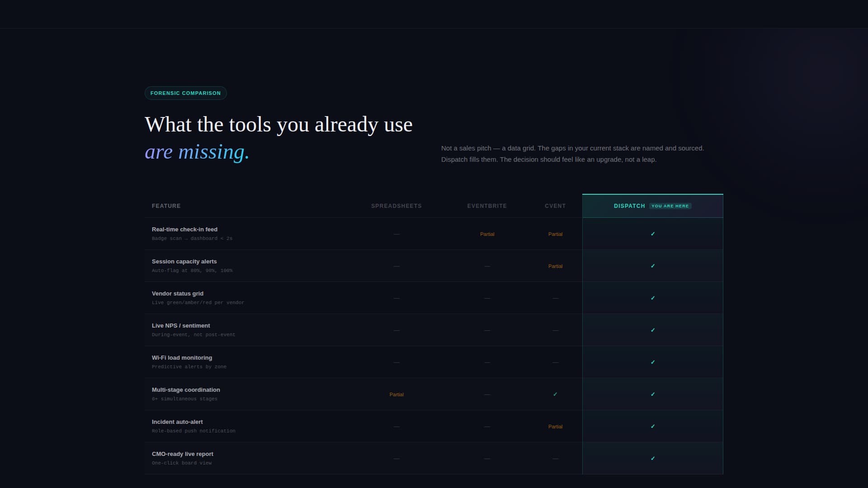The height and width of the screenshot is (488, 868).
Task: Click the 'Predictive alerts by zone' subtitle
Action: click(189, 367)
